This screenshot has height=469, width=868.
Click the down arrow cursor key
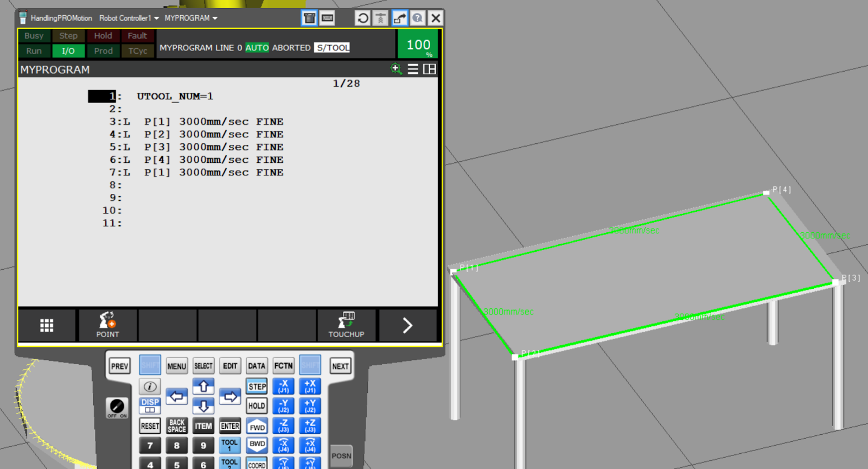pyautogui.click(x=203, y=406)
